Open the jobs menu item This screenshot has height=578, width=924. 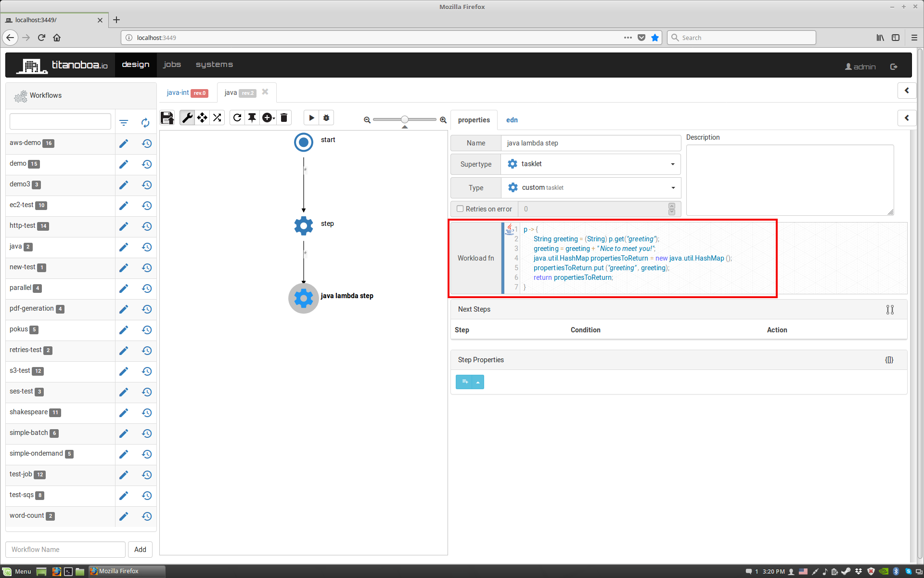coord(172,65)
